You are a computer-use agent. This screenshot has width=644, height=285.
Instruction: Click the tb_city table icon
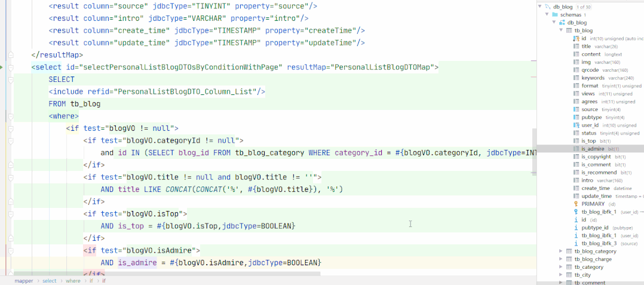(x=569, y=275)
